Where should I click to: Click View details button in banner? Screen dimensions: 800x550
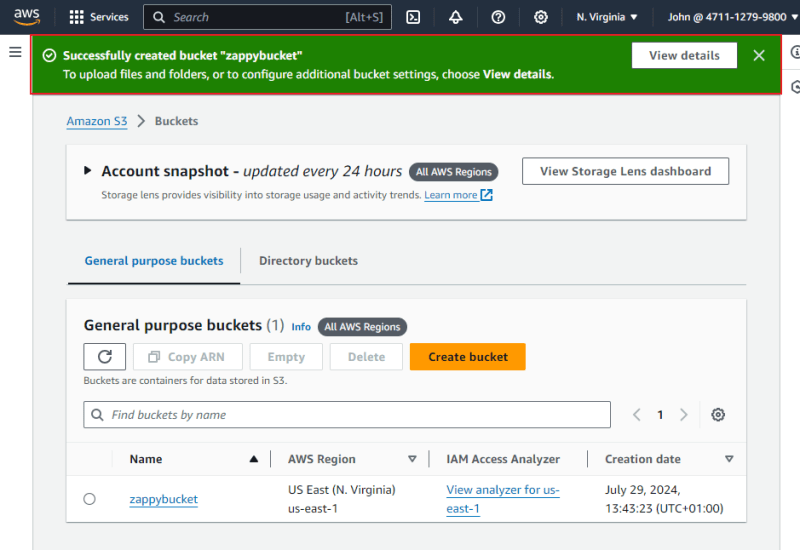pyautogui.click(x=684, y=55)
